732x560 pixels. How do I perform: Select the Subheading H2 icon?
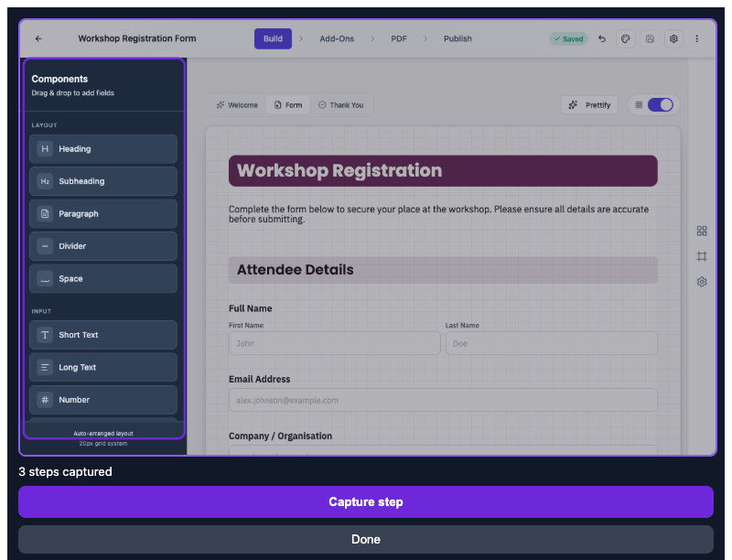click(45, 181)
